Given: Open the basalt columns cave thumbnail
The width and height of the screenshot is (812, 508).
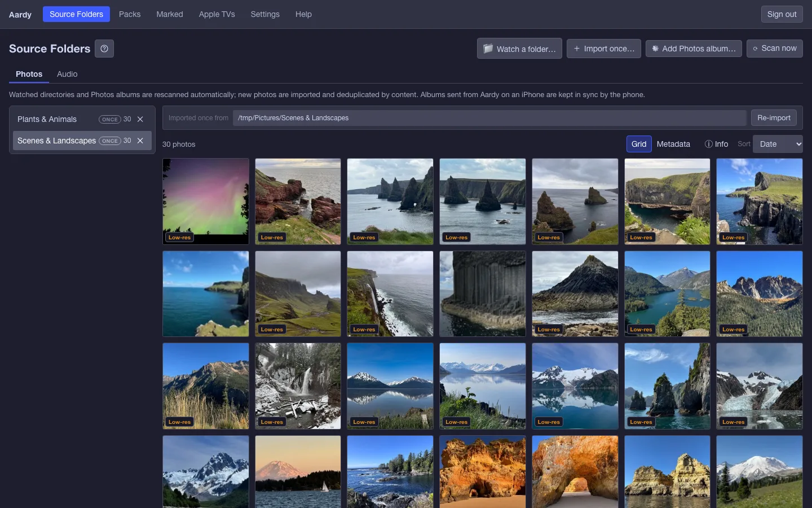Looking at the screenshot, I should pyautogui.click(x=483, y=294).
